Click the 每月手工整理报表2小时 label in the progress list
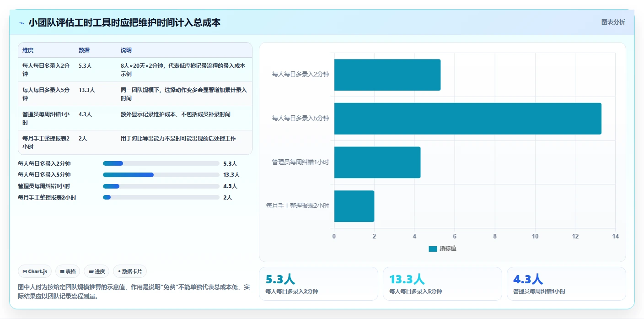Image resolution: width=644 pixels, height=319 pixels. [47, 197]
